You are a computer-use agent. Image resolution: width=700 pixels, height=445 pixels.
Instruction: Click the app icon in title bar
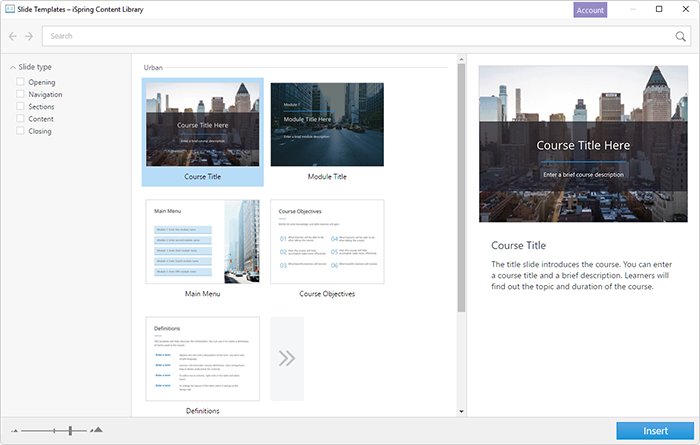coord(9,9)
